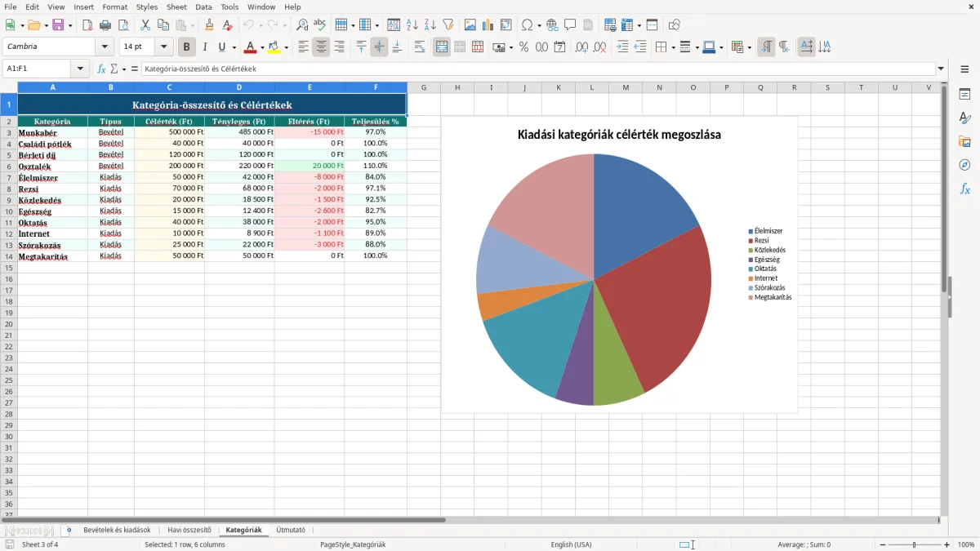Toggle Center Vertically alignment

click(379, 47)
